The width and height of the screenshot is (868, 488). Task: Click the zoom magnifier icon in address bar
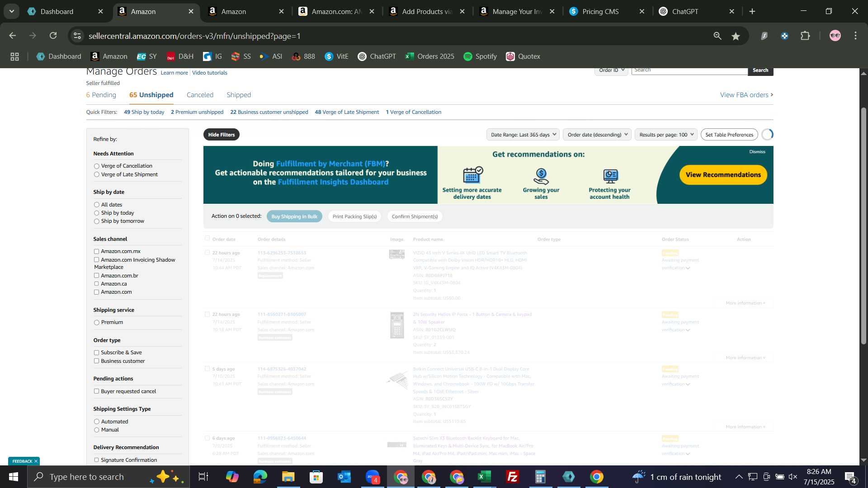717,36
